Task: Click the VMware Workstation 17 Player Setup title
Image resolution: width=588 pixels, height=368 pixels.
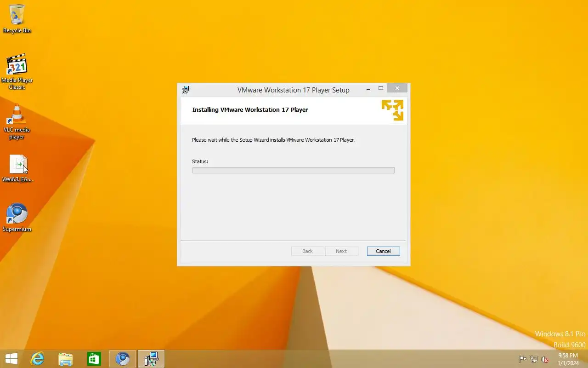Action: click(294, 90)
